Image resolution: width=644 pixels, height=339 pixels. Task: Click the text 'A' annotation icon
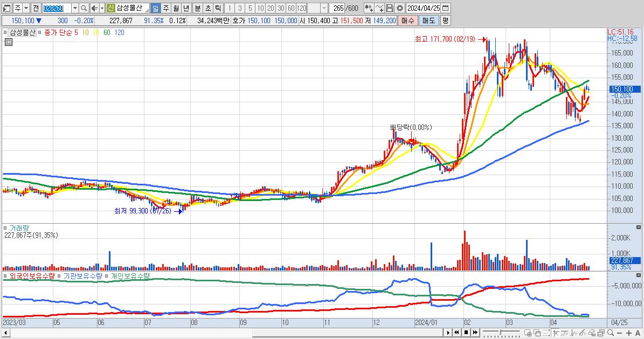point(638,333)
